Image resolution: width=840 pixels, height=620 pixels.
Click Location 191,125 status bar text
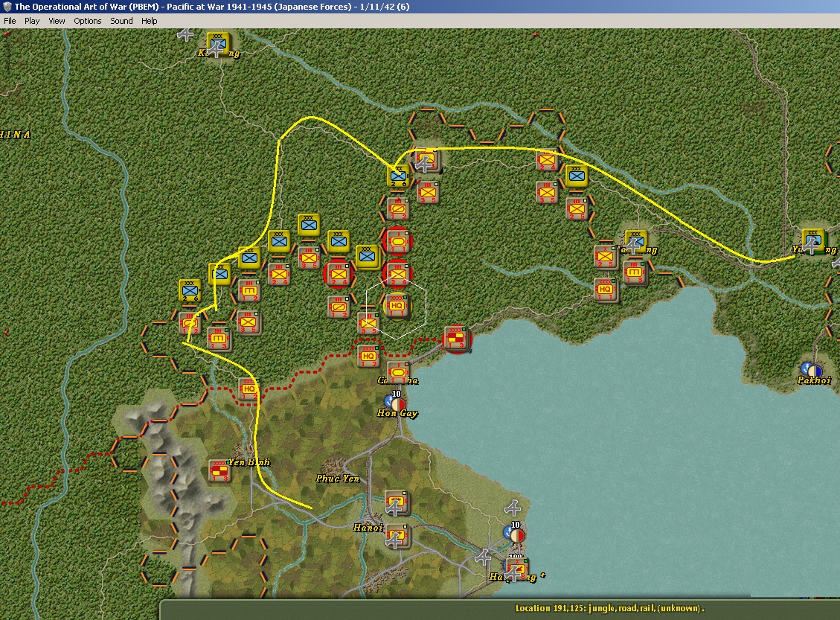(609, 608)
